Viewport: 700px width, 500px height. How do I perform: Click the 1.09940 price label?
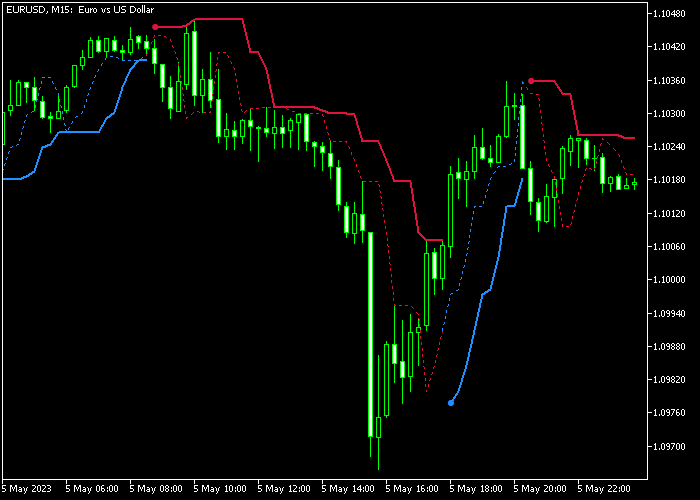click(x=669, y=313)
